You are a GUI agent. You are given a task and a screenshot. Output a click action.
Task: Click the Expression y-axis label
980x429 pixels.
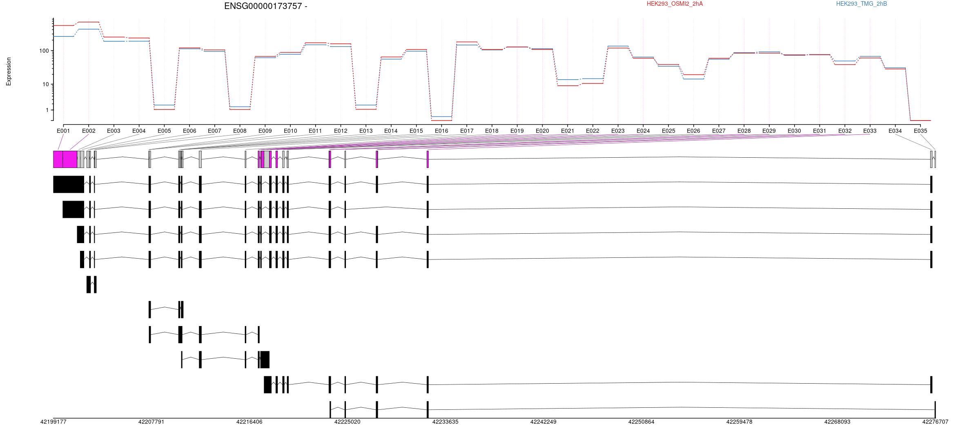pos(9,71)
